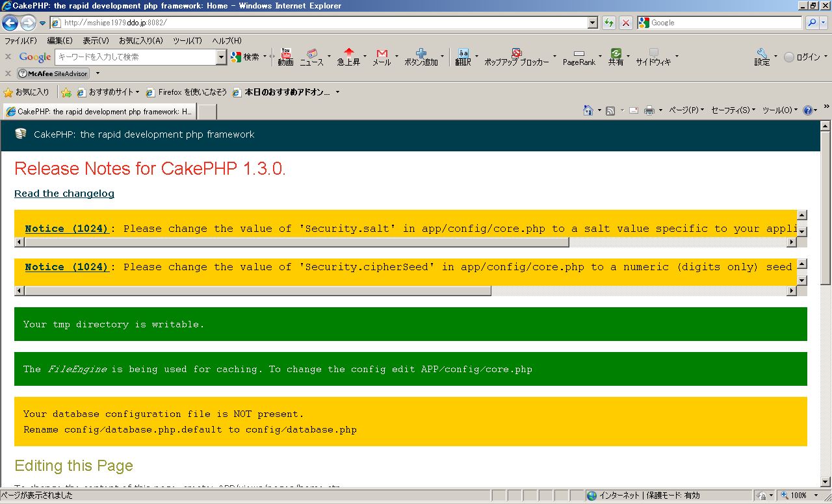Click the ログイン button on Google toolbar

(803, 57)
